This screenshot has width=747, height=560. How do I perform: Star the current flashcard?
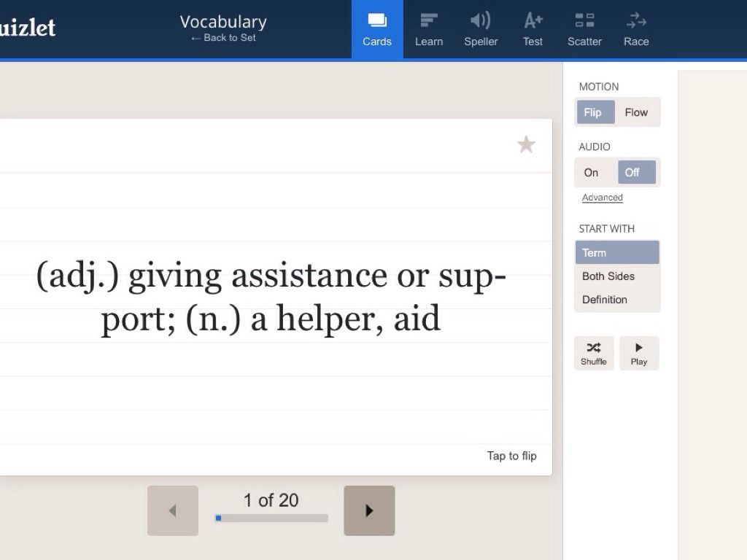point(526,145)
